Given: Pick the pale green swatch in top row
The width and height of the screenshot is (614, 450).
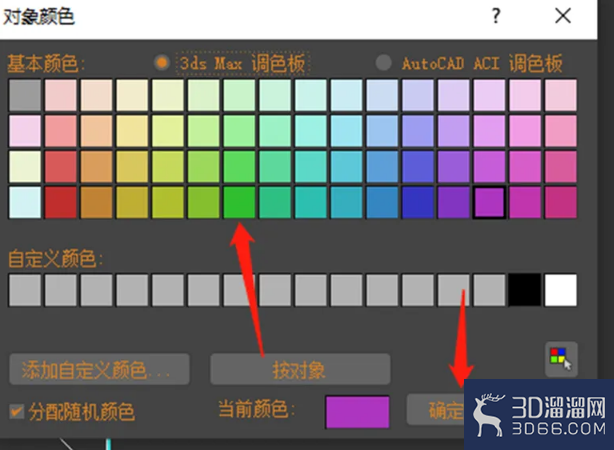Looking at the screenshot, I should (239, 95).
